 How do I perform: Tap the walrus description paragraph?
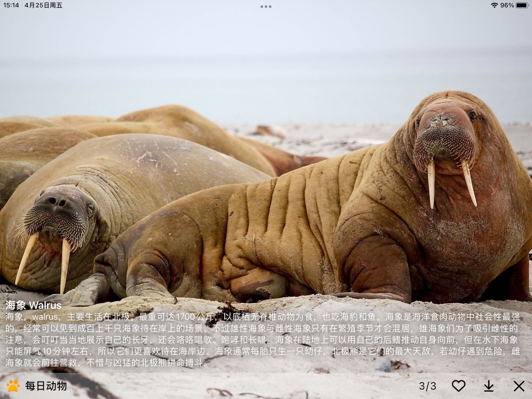click(263, 340)
